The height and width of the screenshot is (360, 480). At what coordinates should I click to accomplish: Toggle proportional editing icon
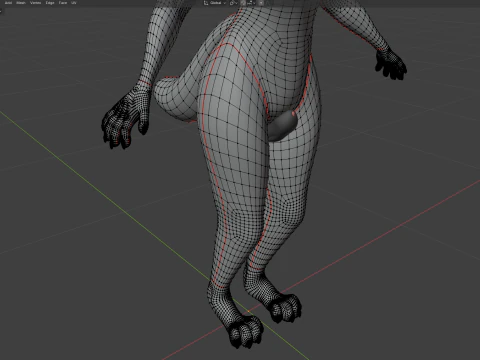coord(261,3)
